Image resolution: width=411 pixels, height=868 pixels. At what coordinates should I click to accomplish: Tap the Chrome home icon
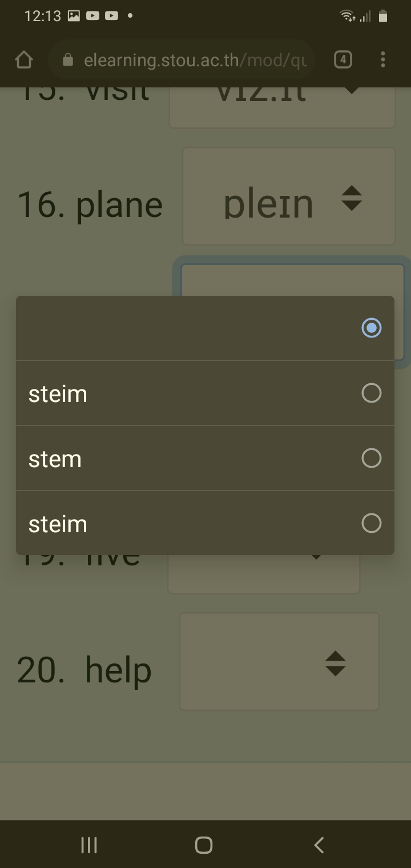[x=23, y=59]
